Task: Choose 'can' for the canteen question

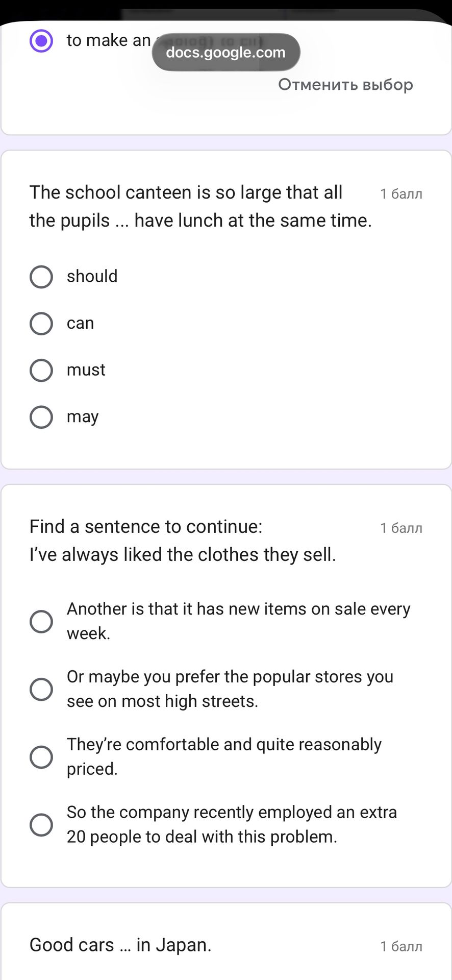Action: coord(41,324)
